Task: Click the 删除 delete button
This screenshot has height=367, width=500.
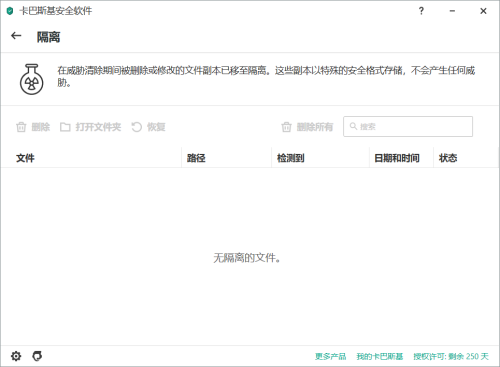Action: click(x=33, y=127)
